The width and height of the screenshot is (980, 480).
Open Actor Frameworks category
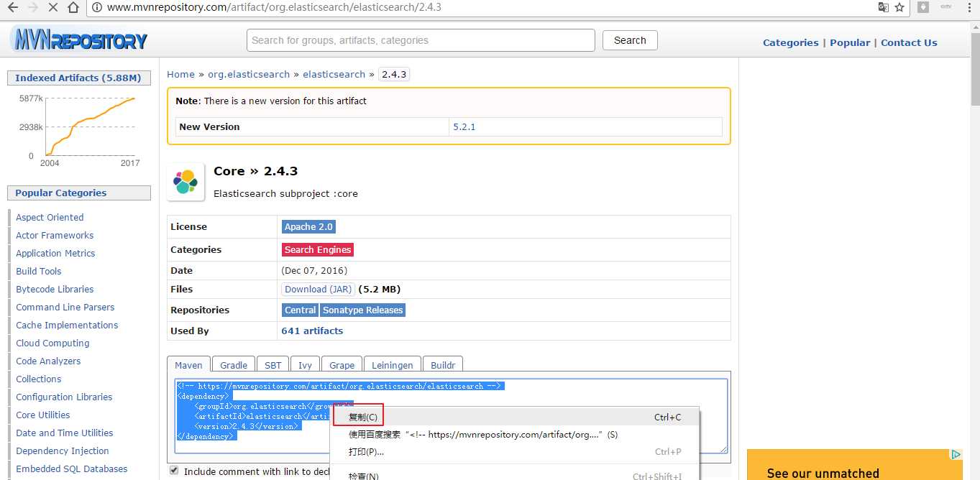pos(55,235)
